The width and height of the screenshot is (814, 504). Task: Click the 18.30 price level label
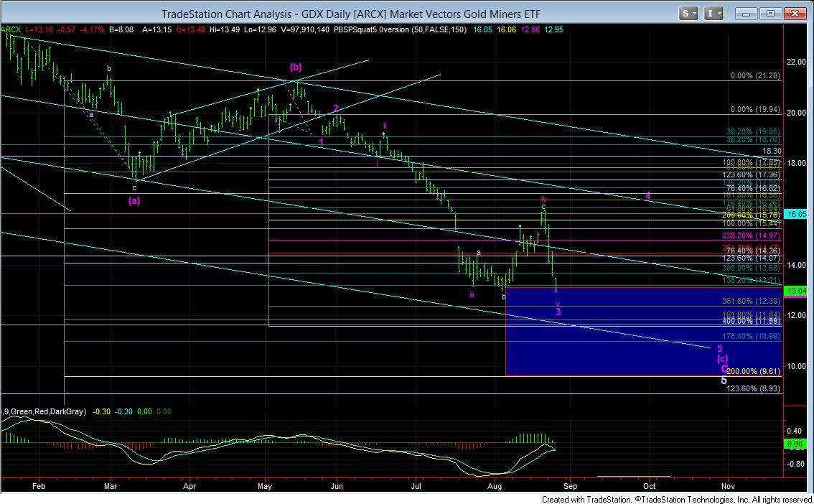coord(772,151)
